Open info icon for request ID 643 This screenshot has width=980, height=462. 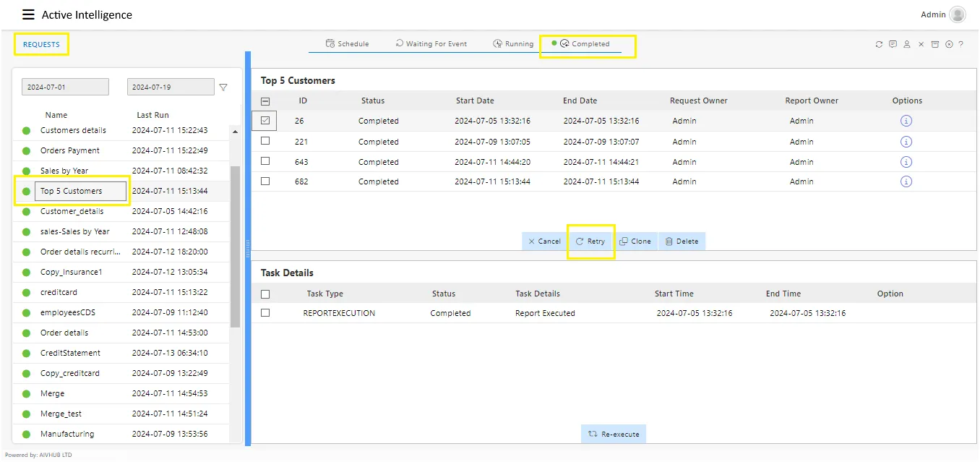click(906, 162)
